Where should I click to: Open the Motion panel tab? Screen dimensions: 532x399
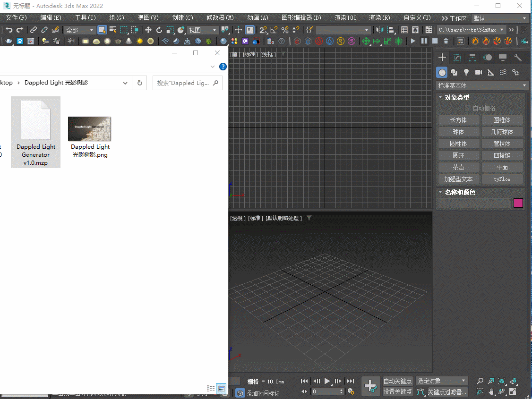[488, 57]
